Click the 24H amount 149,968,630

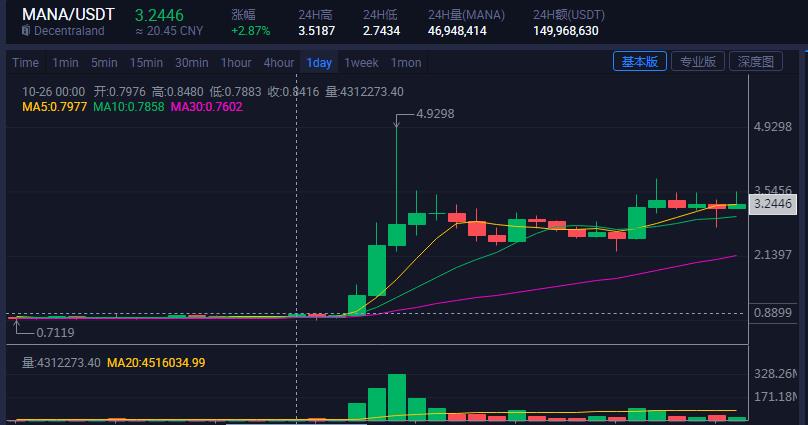pos(566,31)
